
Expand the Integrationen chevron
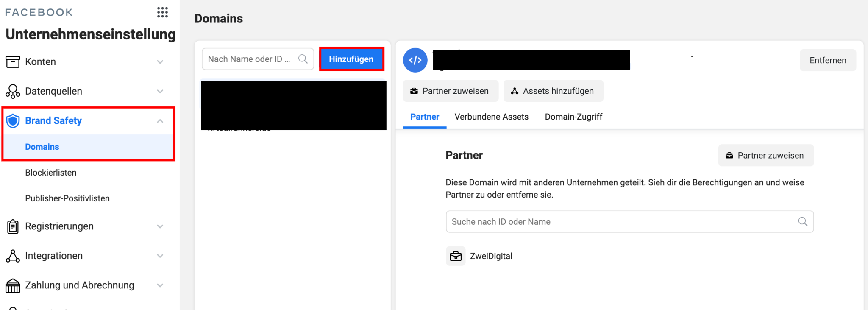160,256
